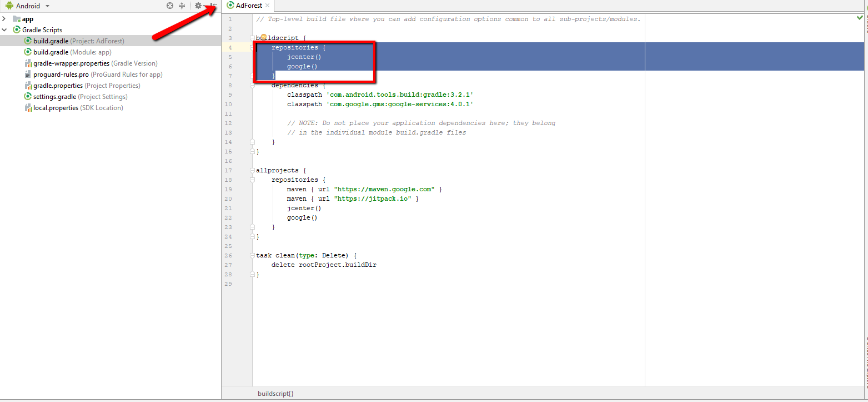Fold the buildscript block at line 3

[253, 38]
